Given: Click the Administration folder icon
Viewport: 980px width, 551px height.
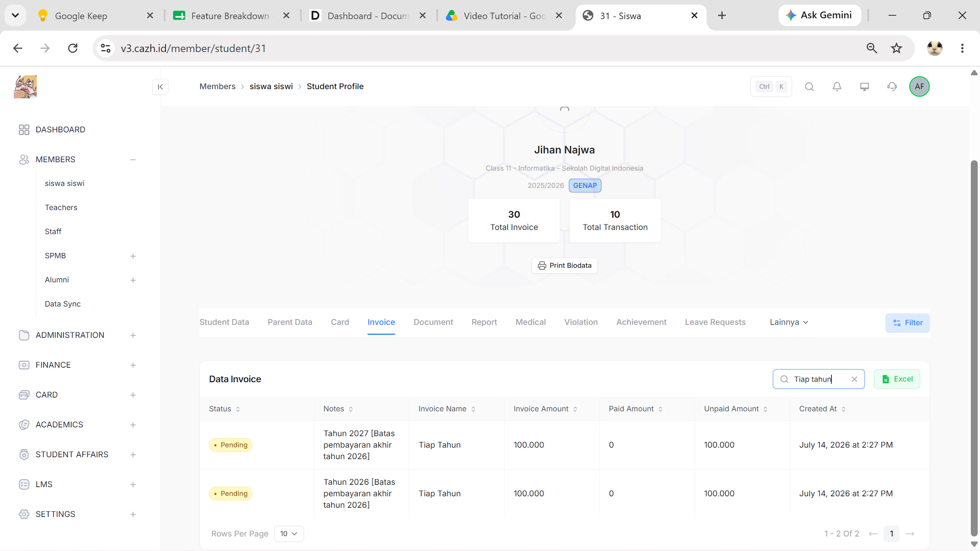Looking at the screenshot, I should point(24,335).
